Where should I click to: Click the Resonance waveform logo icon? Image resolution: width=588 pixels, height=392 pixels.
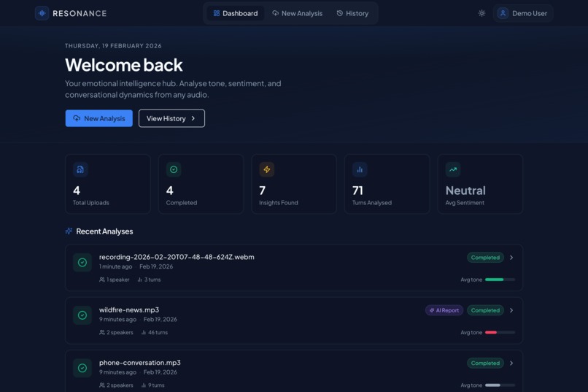pos(42,13)
